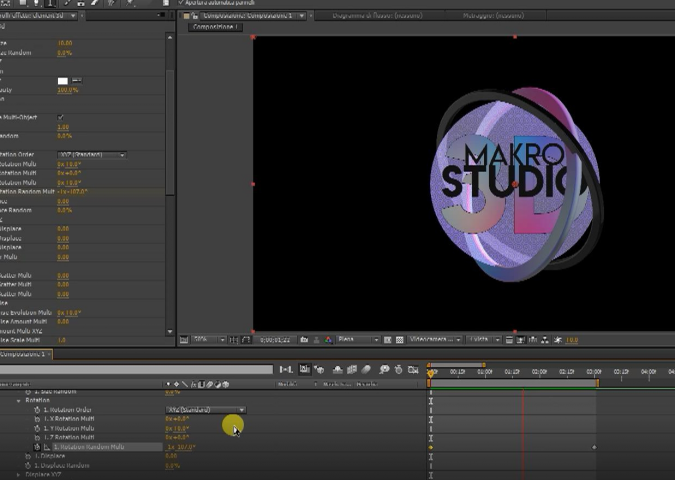Collapse the Rotation property group
675x480 pixels.
click(x=19, y=401)
